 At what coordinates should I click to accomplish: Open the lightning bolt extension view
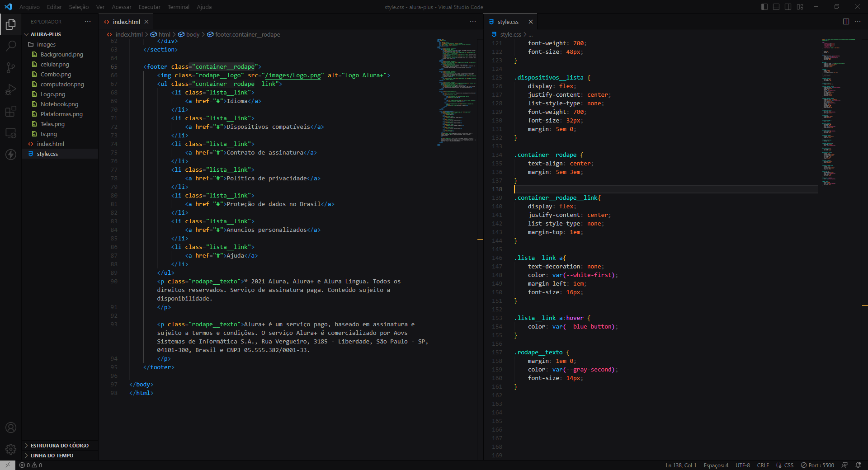coord(11,155)
